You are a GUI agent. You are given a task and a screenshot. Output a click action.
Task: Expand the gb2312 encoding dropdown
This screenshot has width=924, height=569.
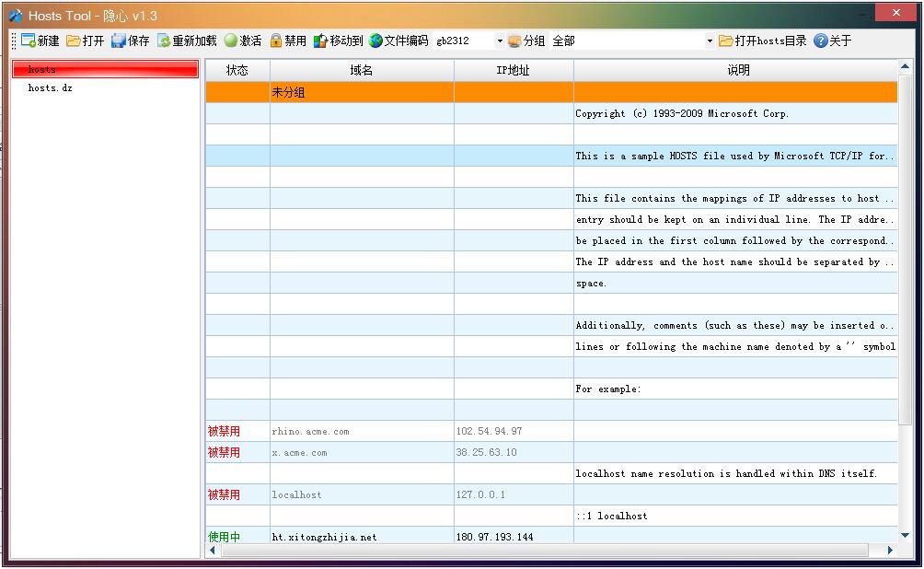pos(500,41)
